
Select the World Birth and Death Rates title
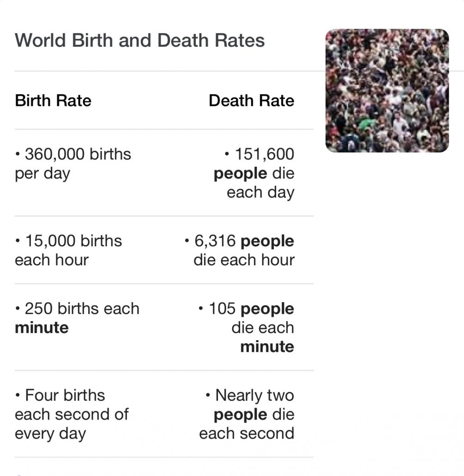click(x=140, y=40)
